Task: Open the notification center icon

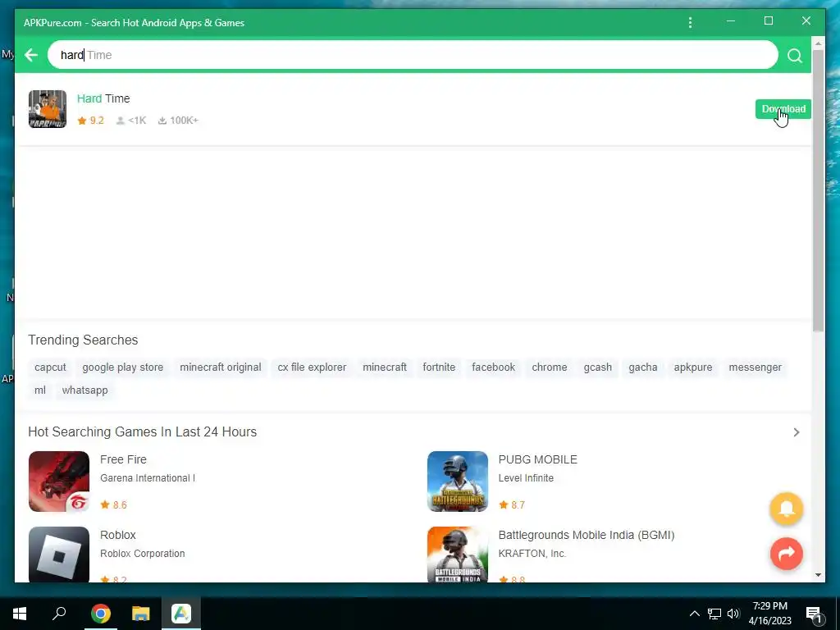Action: pos(814,615)
